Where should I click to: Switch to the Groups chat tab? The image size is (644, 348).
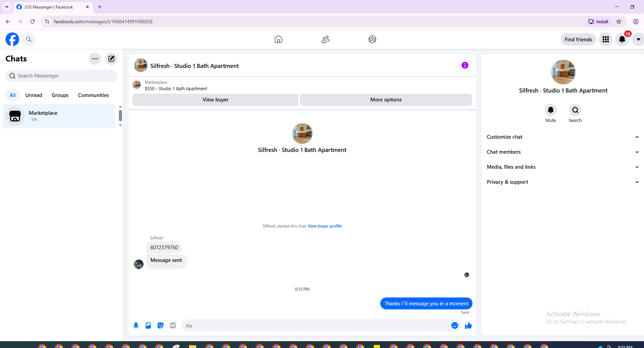(60, 95)
